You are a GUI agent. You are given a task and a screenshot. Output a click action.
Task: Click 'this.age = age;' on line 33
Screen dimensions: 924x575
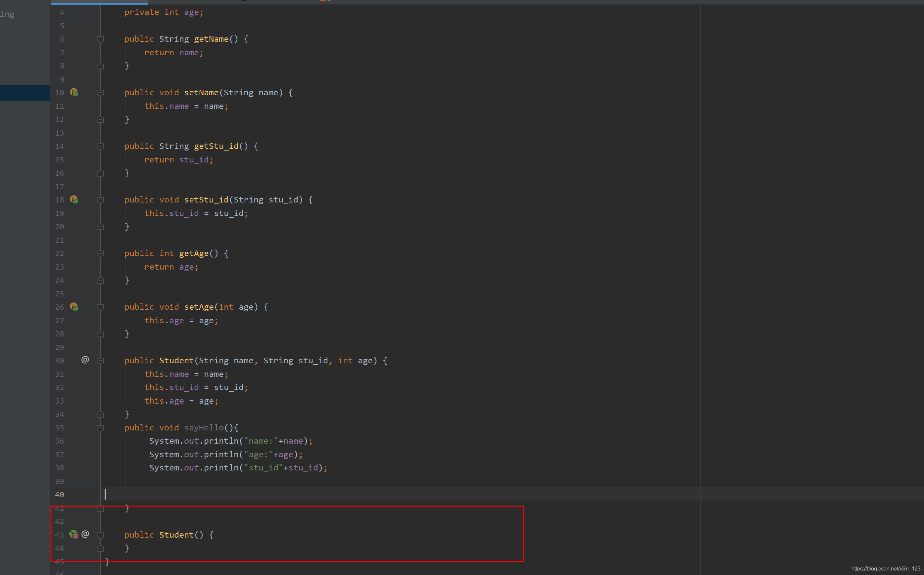181,401
